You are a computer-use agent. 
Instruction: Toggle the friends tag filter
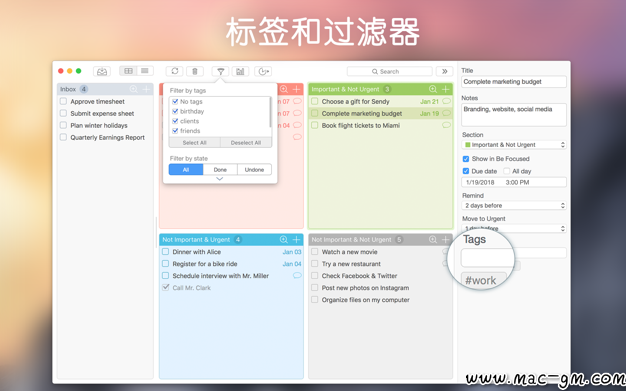pos(175,131)
